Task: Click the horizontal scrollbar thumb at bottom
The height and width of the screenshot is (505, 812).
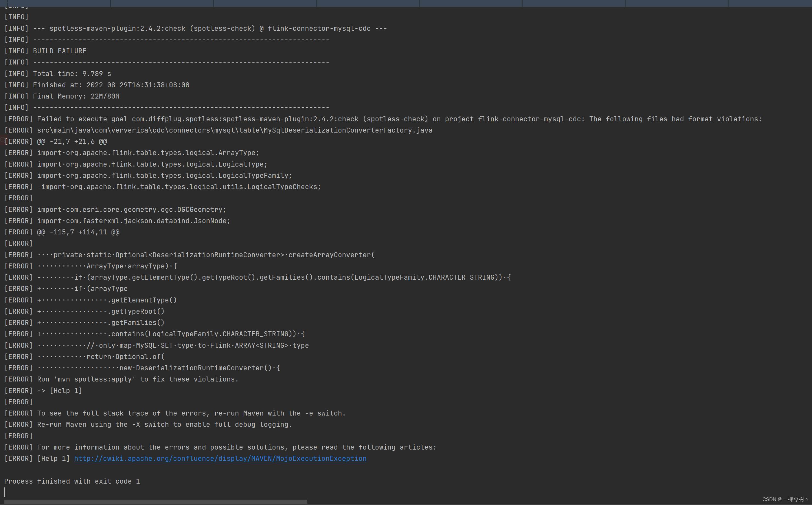Action: (x=155, y=502)
